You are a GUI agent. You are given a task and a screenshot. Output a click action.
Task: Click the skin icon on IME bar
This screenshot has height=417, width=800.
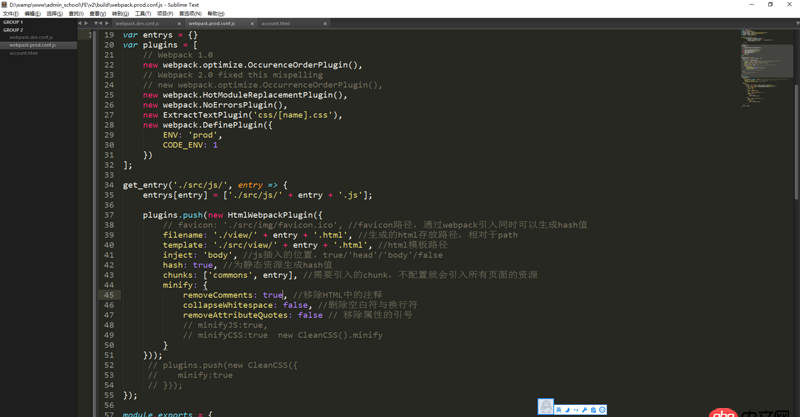tap(593, 410)
